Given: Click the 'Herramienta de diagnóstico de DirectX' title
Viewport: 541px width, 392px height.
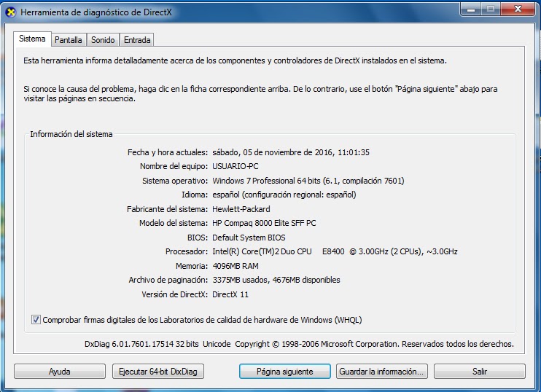Looking at the screenshot, I should tap(96, 12).
